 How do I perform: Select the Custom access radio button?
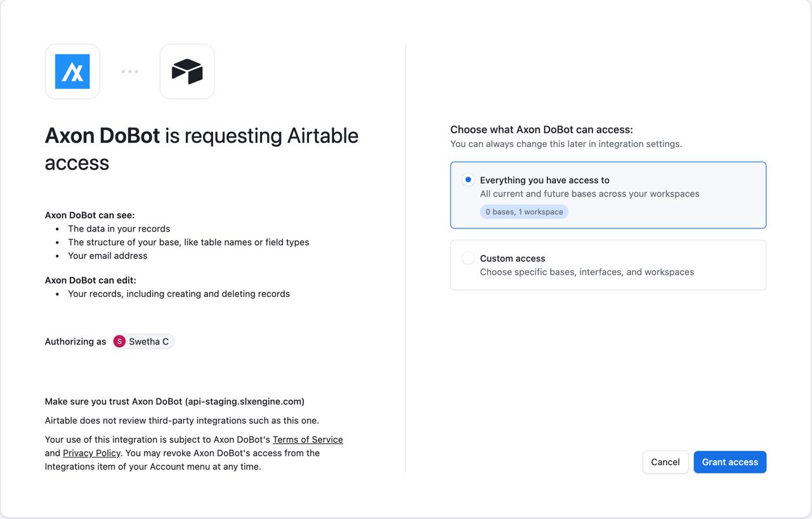click(x=468, y=258)
